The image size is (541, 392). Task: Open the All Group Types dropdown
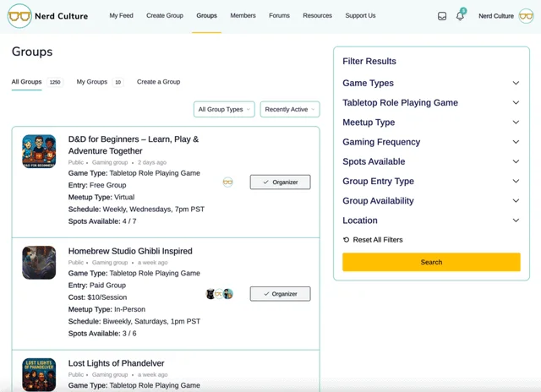pyautogui.click(x=224, y=109)
